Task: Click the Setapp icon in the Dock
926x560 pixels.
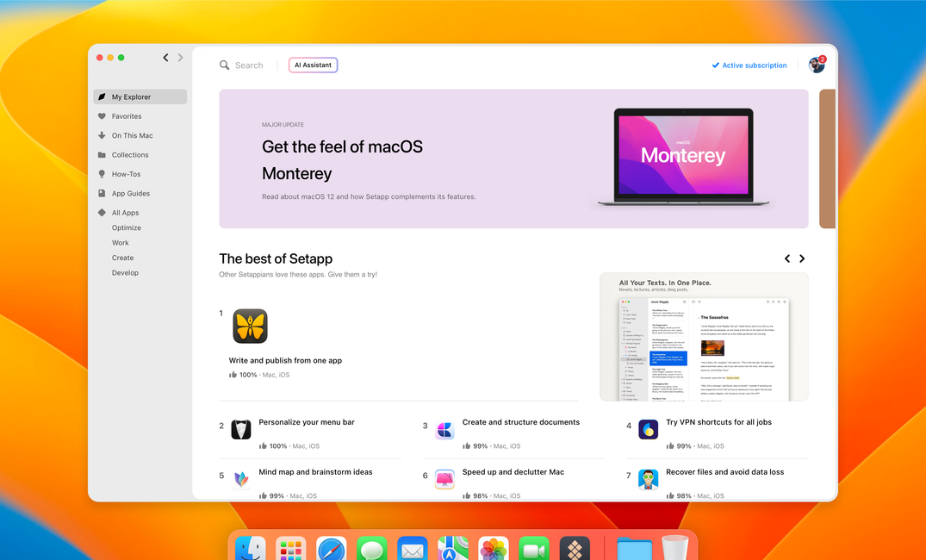Action: click(575, 550)
